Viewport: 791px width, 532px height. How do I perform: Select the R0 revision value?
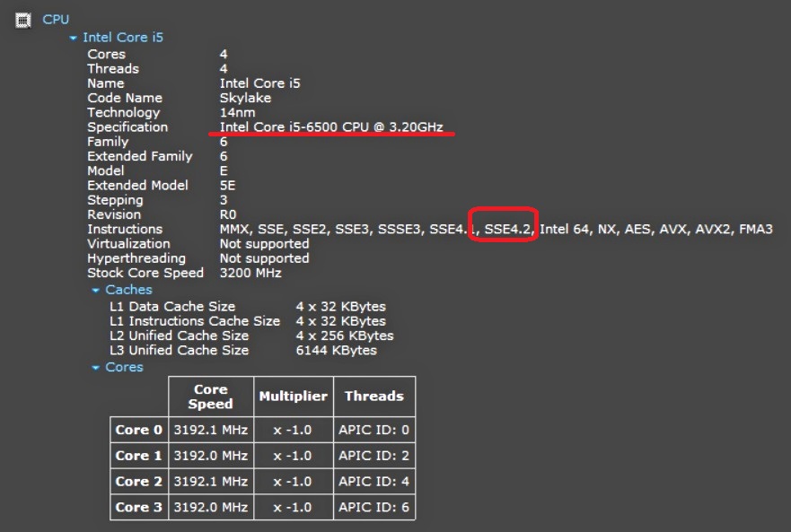click(x=227, y=214)
